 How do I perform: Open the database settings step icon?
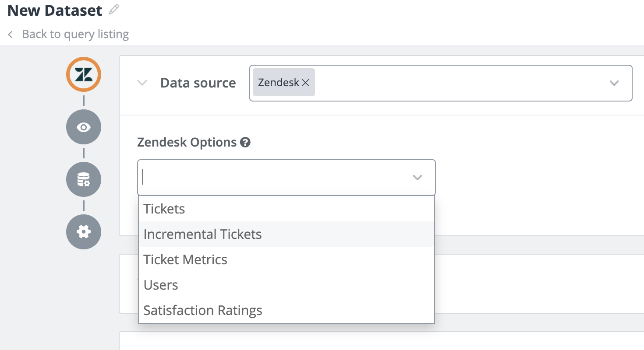84,179
